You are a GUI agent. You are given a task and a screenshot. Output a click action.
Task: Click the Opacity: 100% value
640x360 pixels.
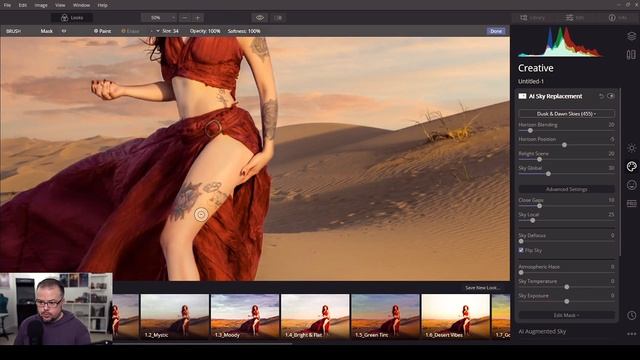[x=205, y=31]
